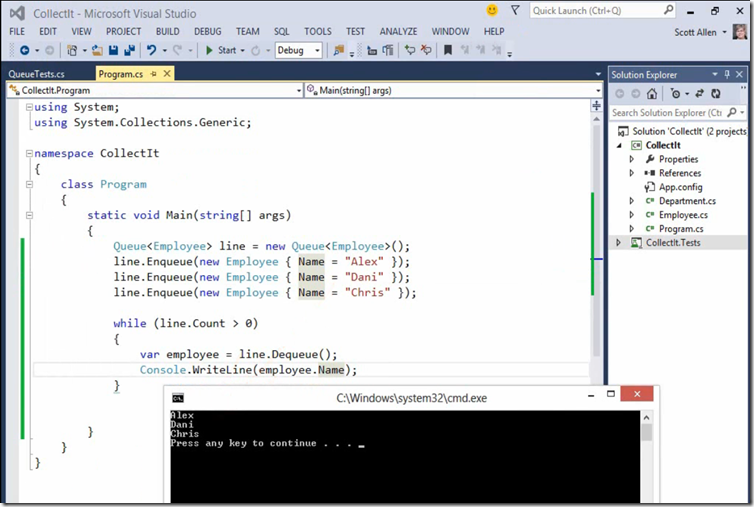Image resolution: width=754 pixels, height=507 pixels.
Task: Click the notifications filter funnel icon
Action: click(515, 10)
